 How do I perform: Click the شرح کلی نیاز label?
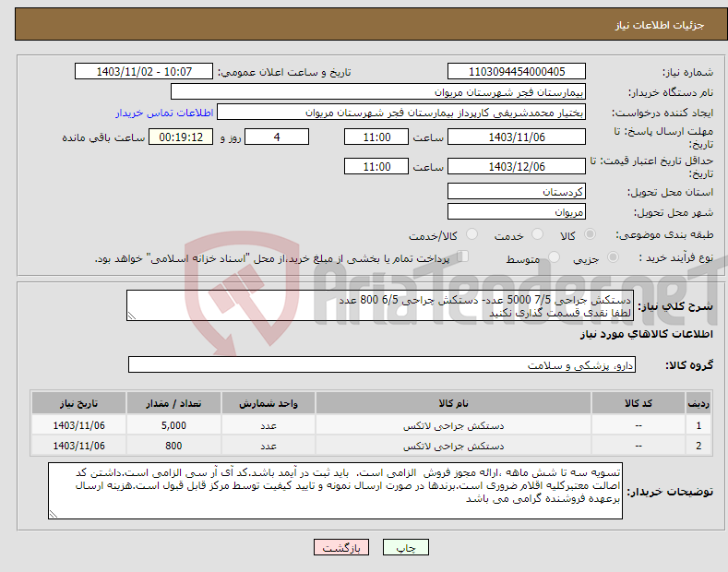[675, 306]
